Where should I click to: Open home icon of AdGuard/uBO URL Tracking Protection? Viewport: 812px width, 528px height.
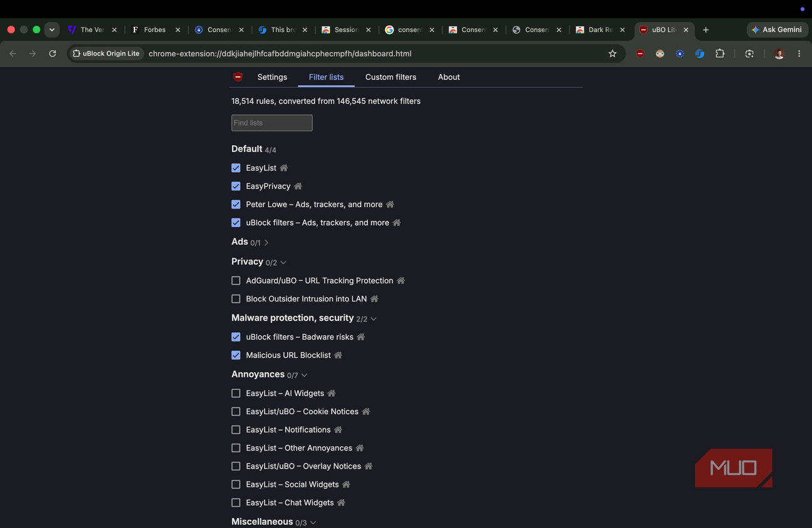pos(401,280)
